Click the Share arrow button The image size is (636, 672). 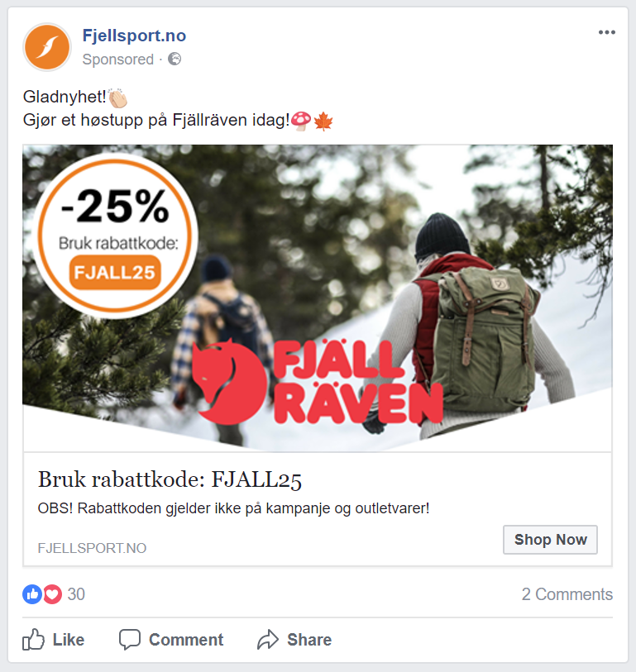click(294, 640)
